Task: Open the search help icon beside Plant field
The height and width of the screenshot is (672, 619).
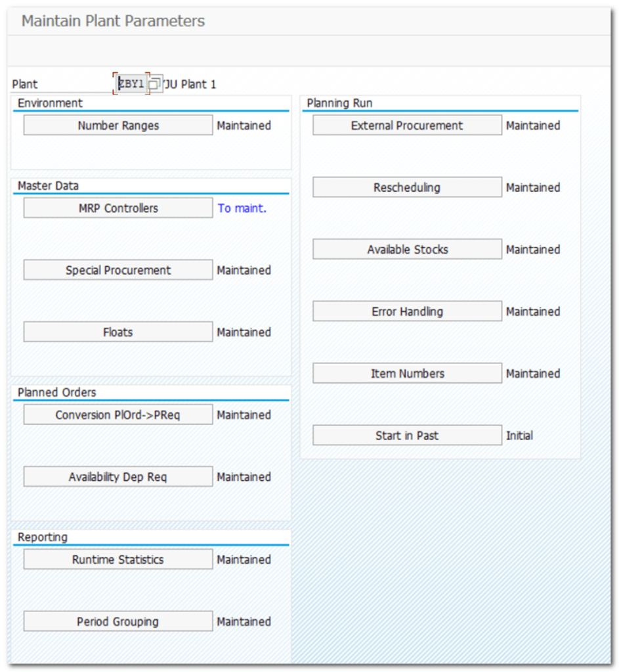Action: pos(154,84)
